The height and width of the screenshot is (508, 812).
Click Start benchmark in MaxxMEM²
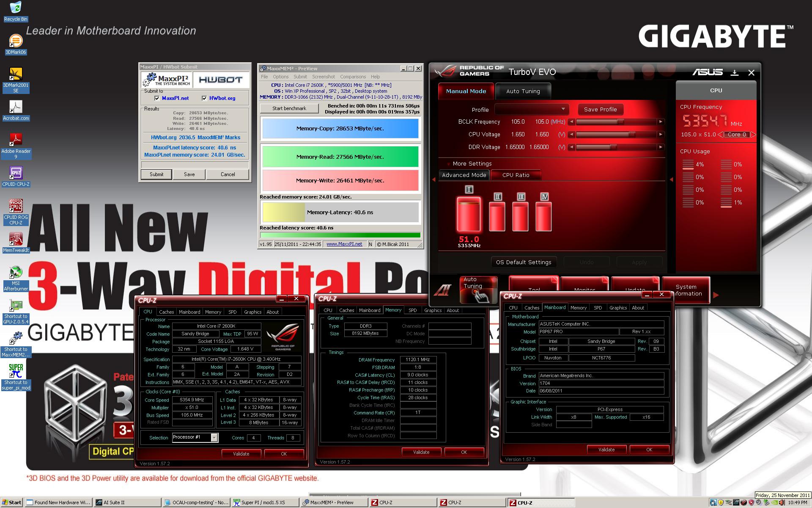click(x=289, y=108)
